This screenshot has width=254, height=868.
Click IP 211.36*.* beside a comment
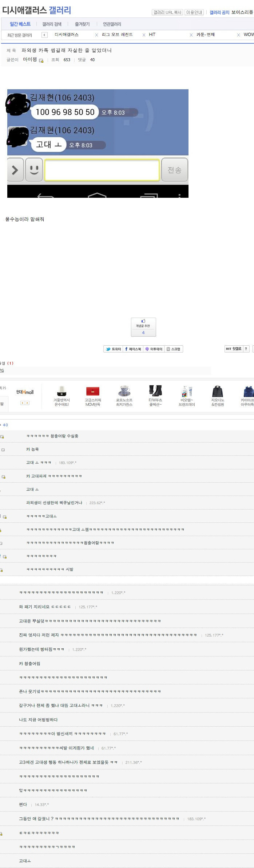pos(134,762)
